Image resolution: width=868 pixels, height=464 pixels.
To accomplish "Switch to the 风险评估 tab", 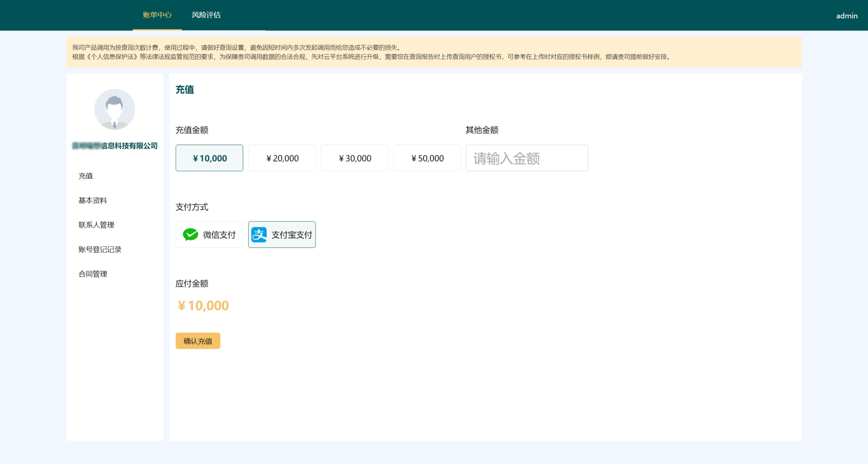I will pyautogui.click(x=206, y=15).
